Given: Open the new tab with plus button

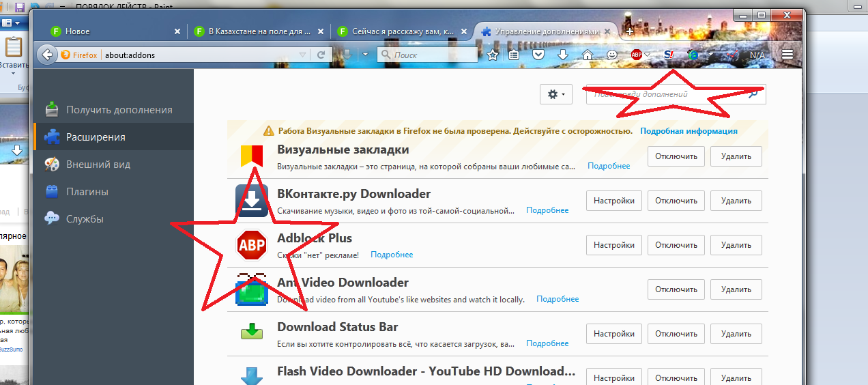Looking at the screenshot, I should pyautogui.click(x=629, y=31).
